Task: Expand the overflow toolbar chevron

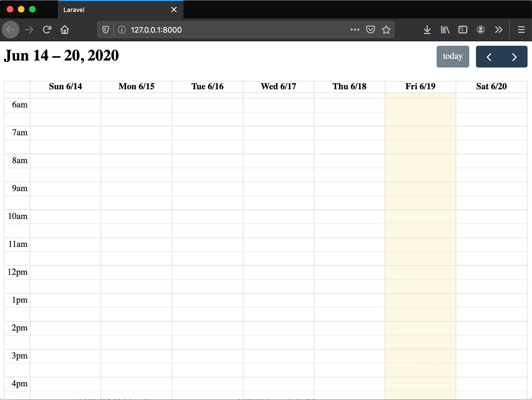Action: [x=499, y=30]
